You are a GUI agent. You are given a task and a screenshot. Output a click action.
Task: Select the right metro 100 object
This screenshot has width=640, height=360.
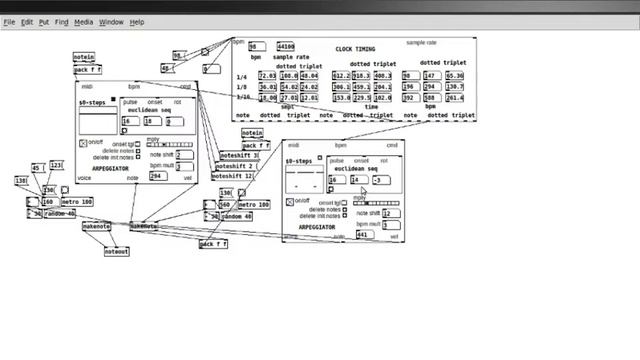click(254, 205)
